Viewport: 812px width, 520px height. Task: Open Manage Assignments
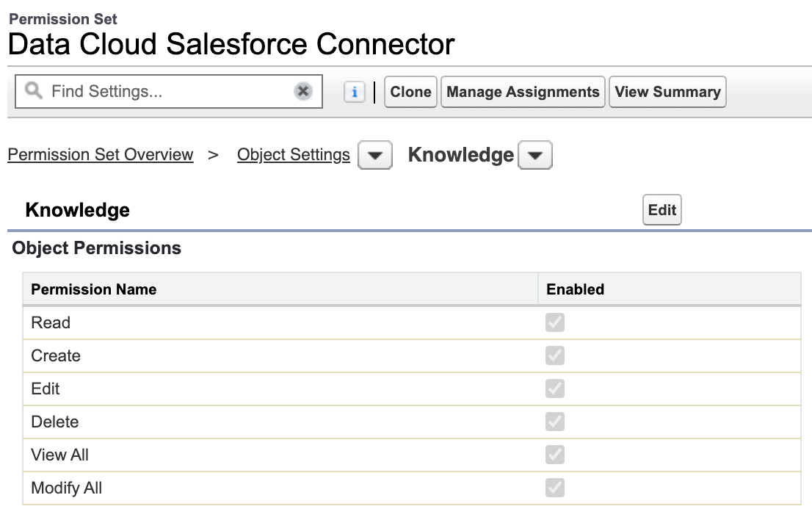[x=523, y=93]
